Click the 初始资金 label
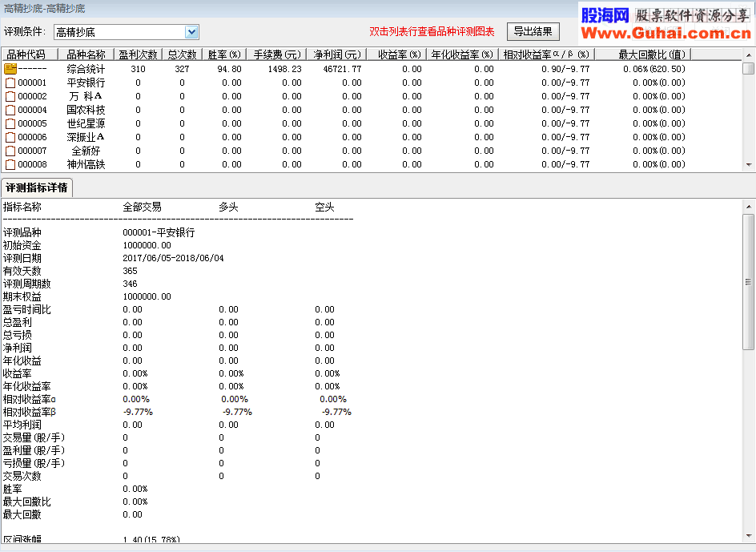The height and width of the screenshot is (552, 756). [22, 246]
